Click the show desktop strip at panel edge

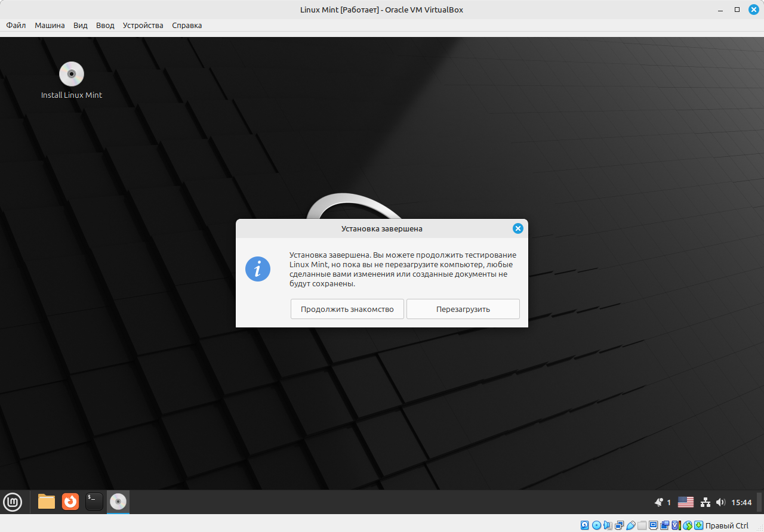[x=760, y=502]
